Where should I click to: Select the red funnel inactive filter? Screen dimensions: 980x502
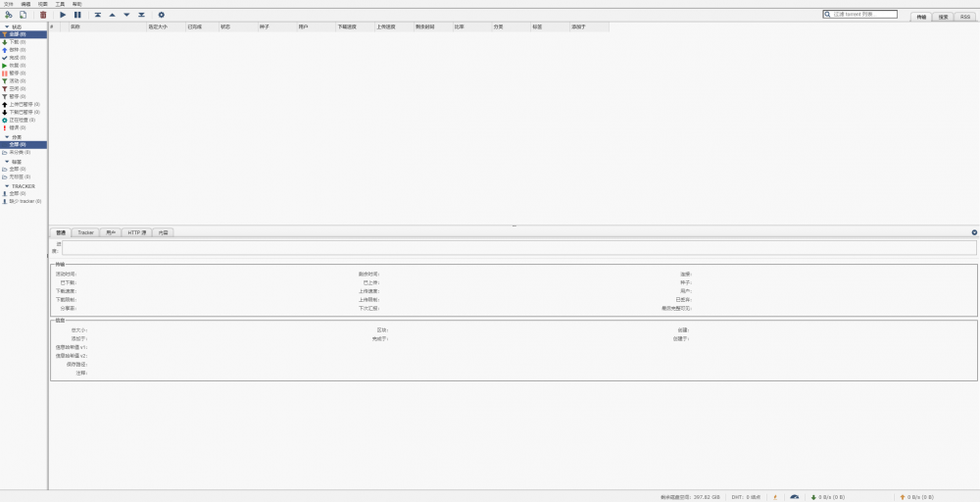24,89
